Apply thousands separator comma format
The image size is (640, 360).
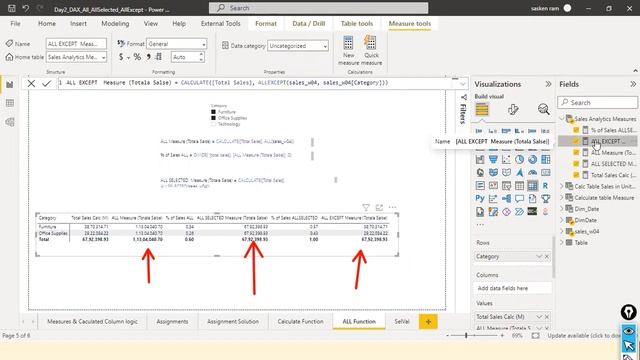pos(149,57)
